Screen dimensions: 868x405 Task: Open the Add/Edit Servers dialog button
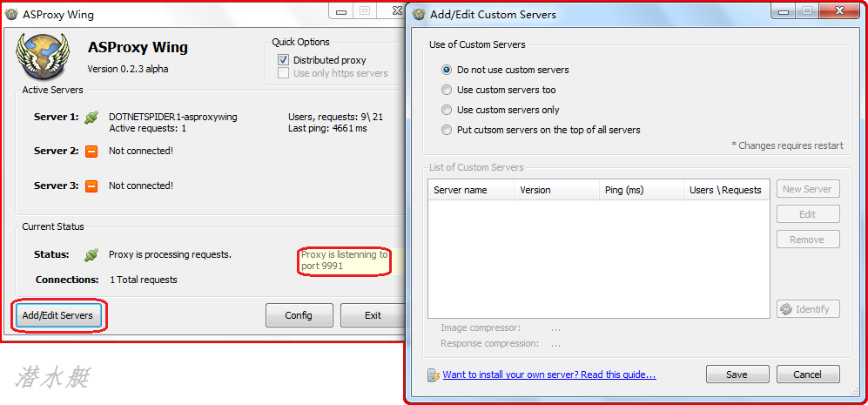(58, 316)
